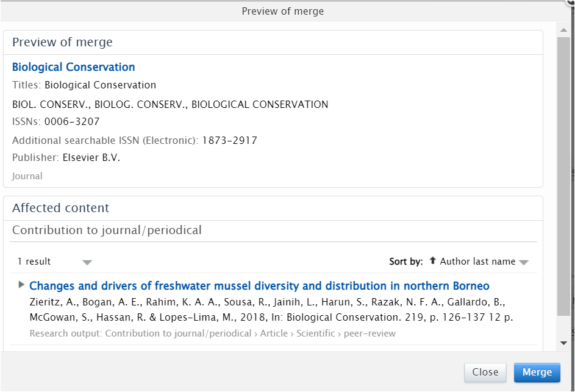Click the 'Affected content' section header
Viewport: 575px width, 392px height.
point(61,208)
